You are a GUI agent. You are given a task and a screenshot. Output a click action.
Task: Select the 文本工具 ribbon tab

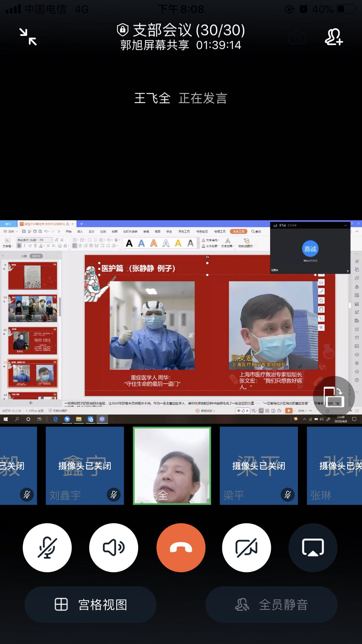point(238,231)
